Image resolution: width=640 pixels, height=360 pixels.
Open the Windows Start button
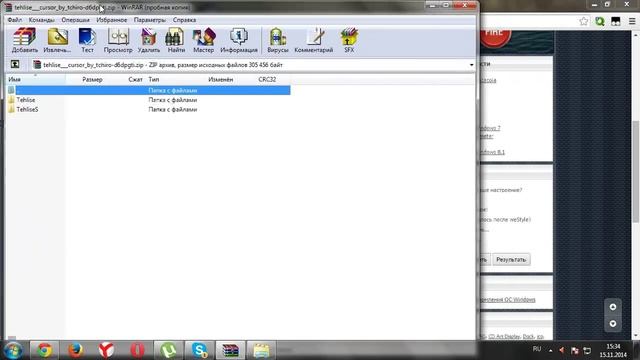pos(13,350)
